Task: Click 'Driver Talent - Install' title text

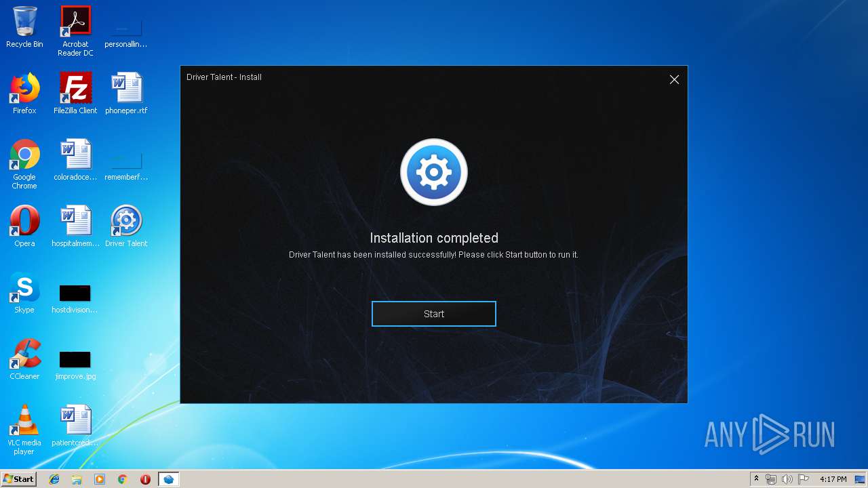Action: point(224,77)
